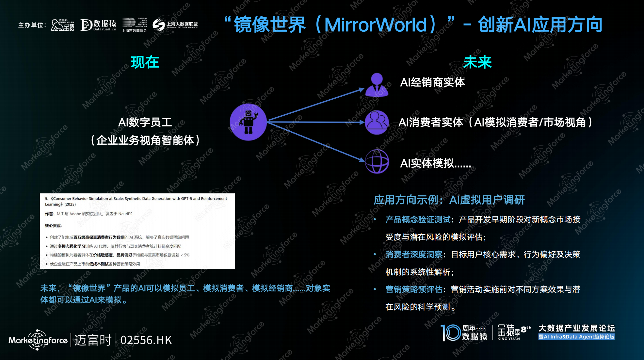Image resolution: width=644 pixels, height=360 pixels.
Task: Click the King Yuan gorilla logo
Action: pyautogui.click(x=63, y=25)
